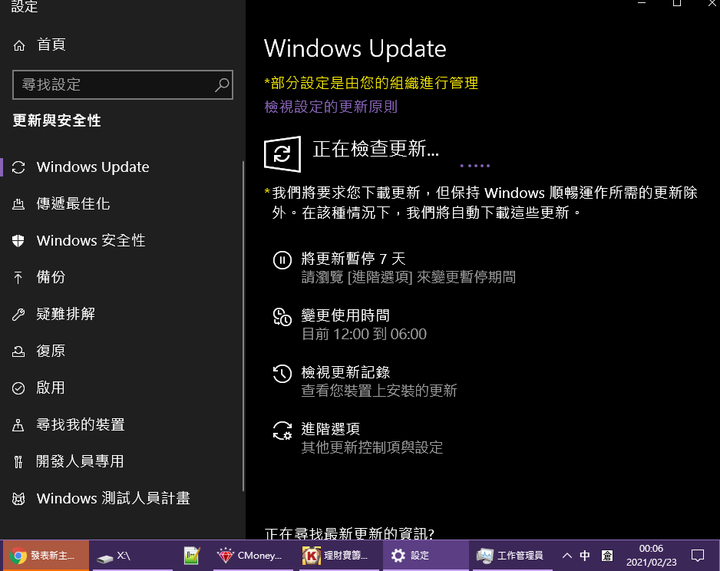The height and width of the screenshot is (571, 720).
Task: Click the 目前 12:00 到 06:00 text
Action: point(364,334)
